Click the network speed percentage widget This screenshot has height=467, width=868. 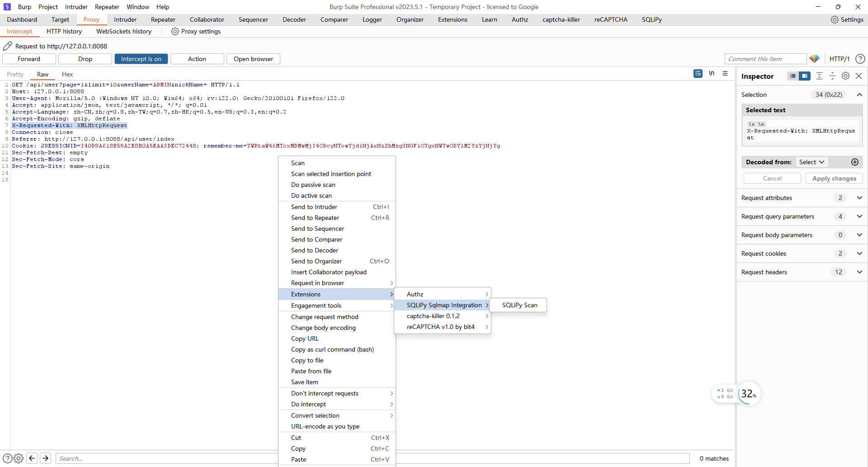point(749,394)
